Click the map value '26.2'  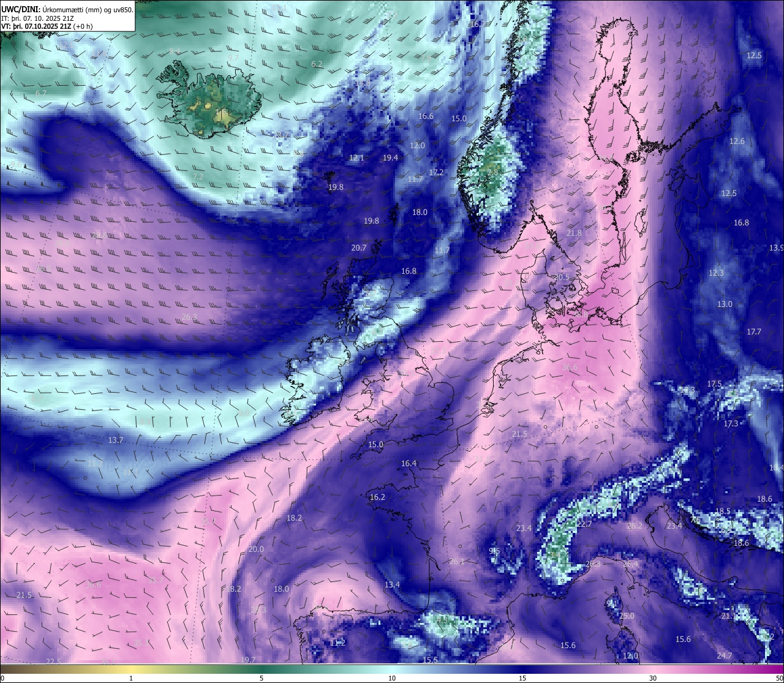click(635, 526)
